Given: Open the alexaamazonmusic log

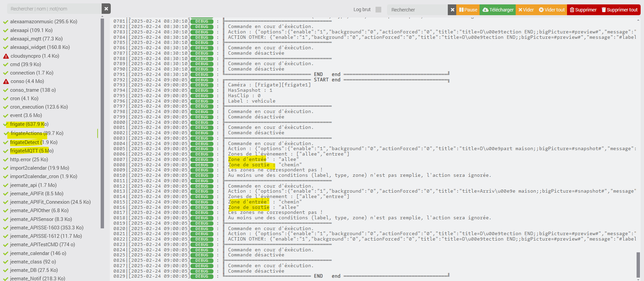Looking at the screenshot, I should [44, 22].
